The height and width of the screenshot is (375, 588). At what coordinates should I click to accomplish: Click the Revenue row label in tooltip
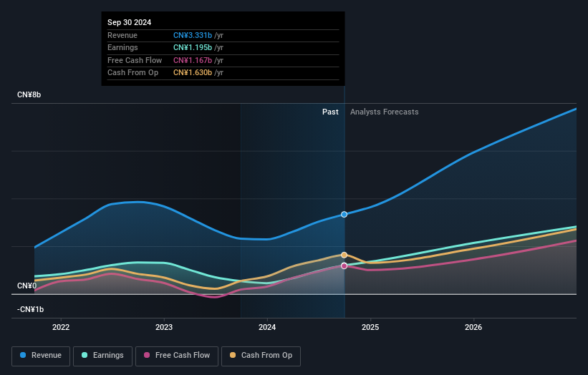pyautogui.click(x=122, y=35)
